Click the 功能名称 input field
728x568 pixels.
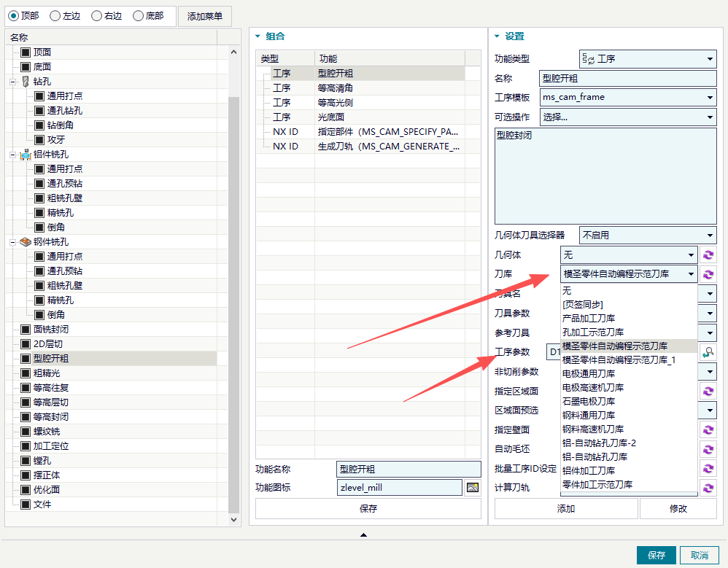click(x=408, y=469)
